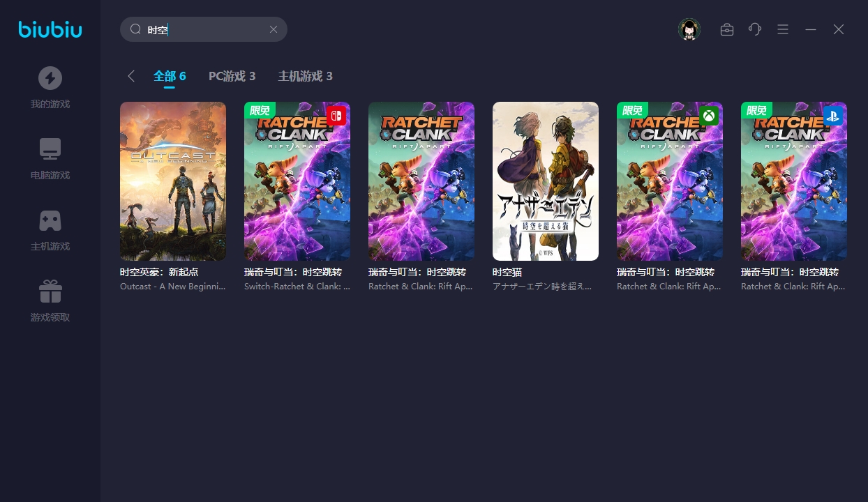Minimize the biubiu window
Screen dimensions: 868x502
(811, 29)
